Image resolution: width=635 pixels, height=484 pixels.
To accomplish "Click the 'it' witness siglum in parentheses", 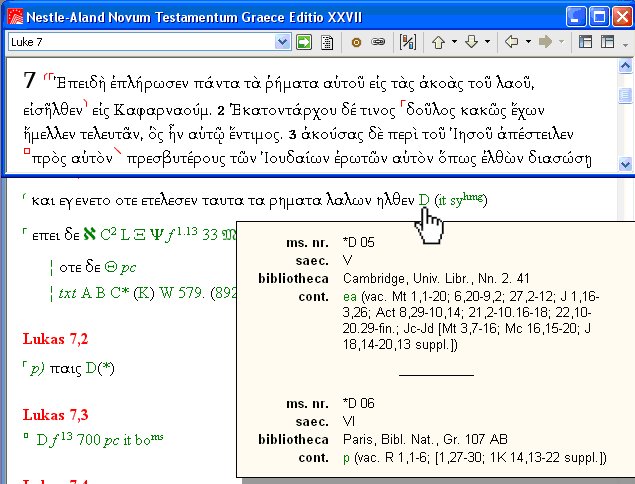I will tap(442, 200).
